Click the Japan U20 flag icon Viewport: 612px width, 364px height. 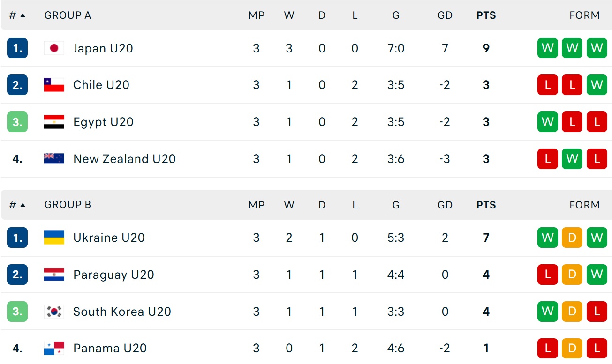click(x=54, y=48)
